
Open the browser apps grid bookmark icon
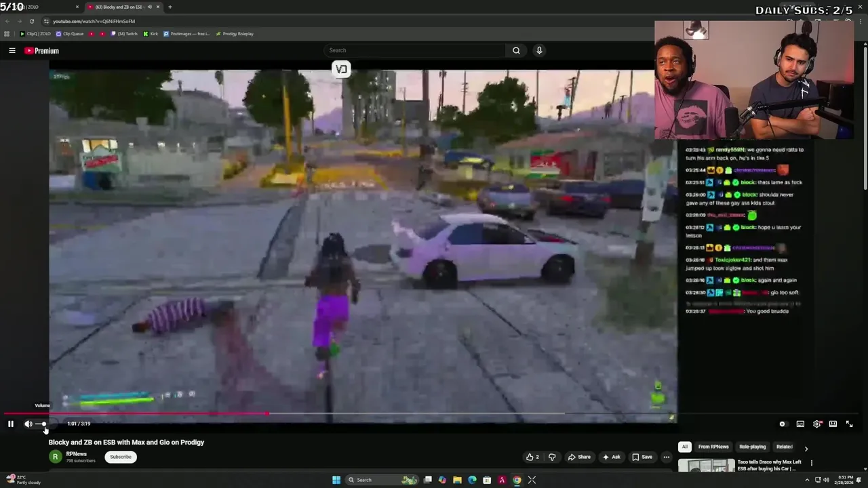[7, 34]
